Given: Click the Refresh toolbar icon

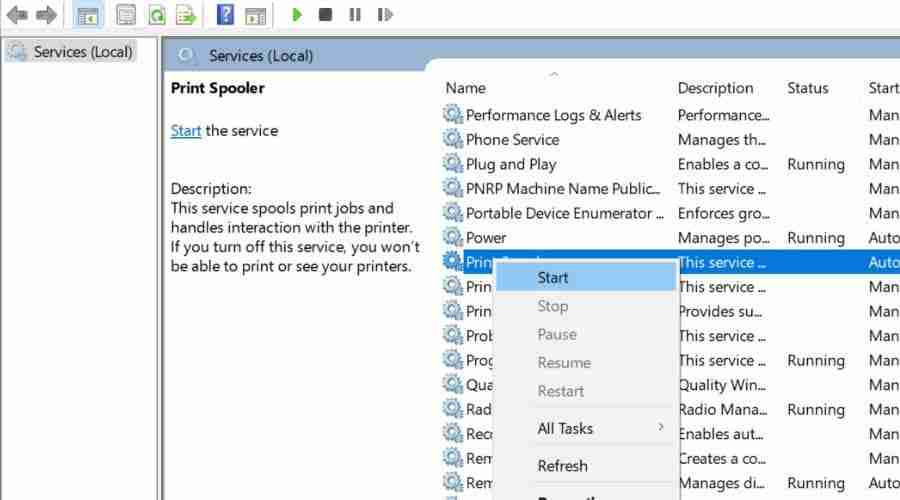Looking at the screenshot, I should pos(156,15).
